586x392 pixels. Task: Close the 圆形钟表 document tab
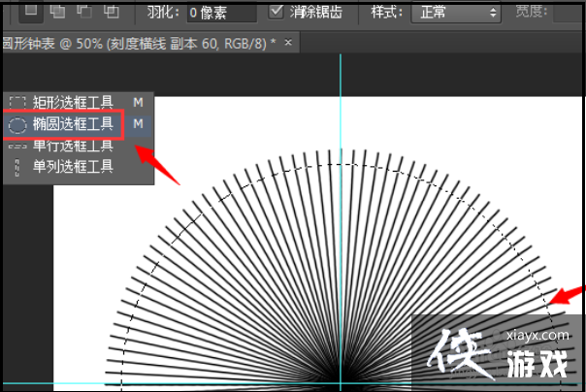288,43
